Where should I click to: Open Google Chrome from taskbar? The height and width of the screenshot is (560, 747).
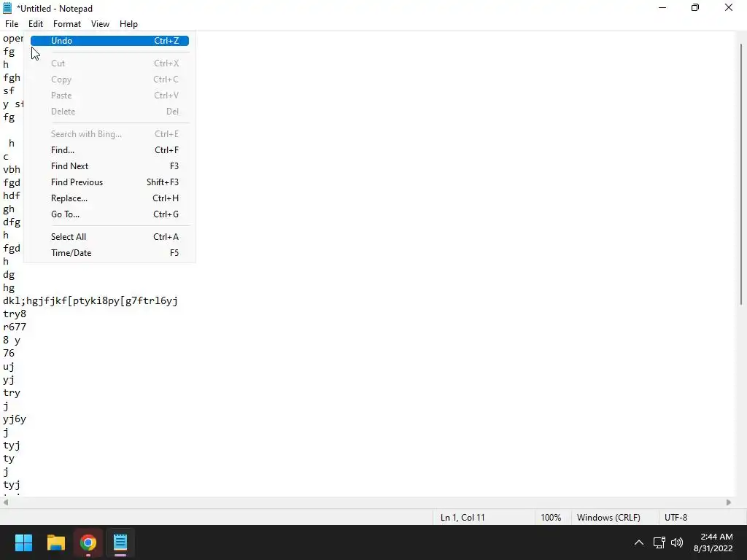(88, 542)
